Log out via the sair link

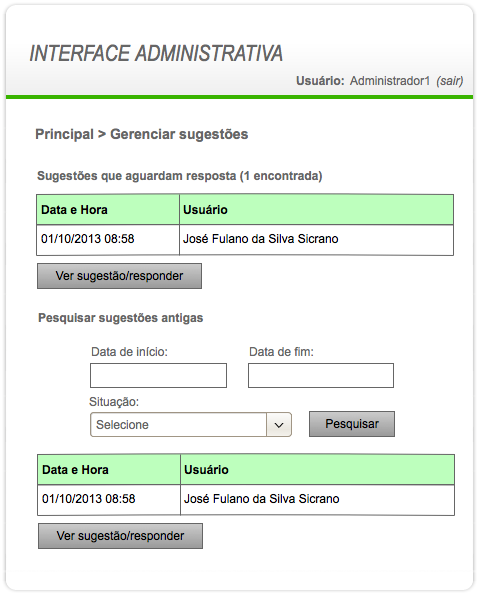coord(449,81)
